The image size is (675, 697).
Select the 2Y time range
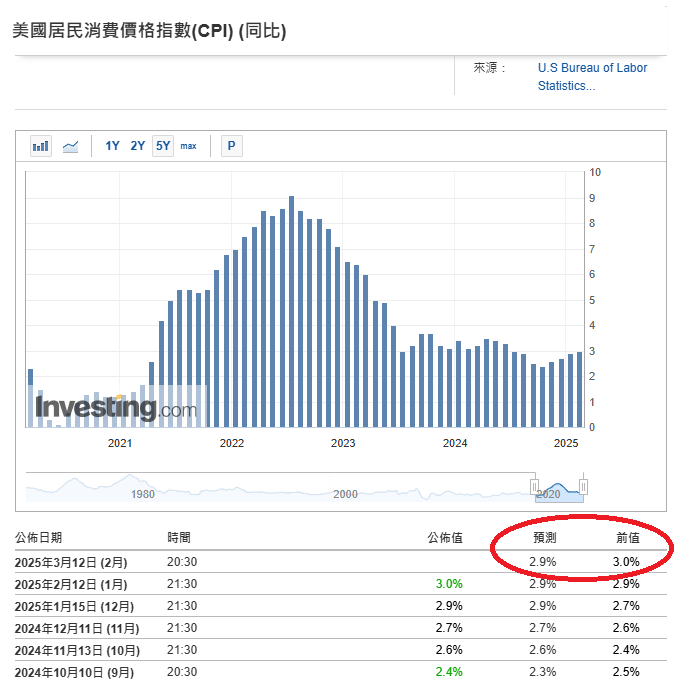point(137,146)
